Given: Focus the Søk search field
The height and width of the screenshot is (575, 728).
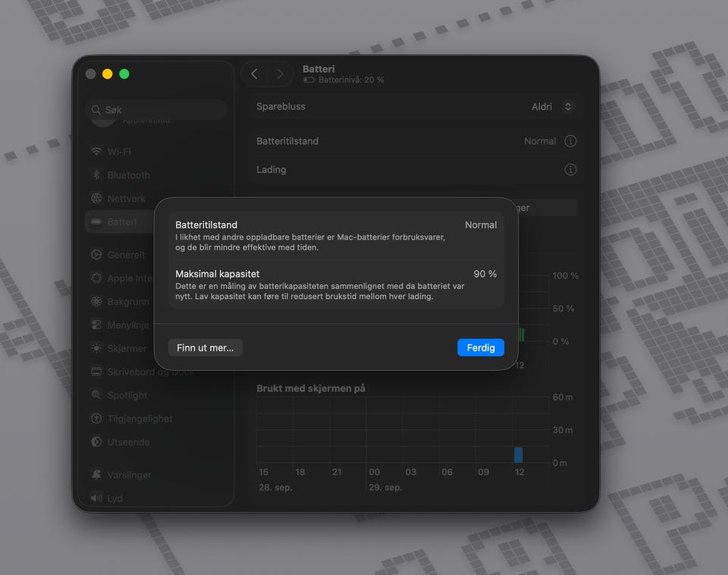Looking at the screenshot, I should [156, 109].
